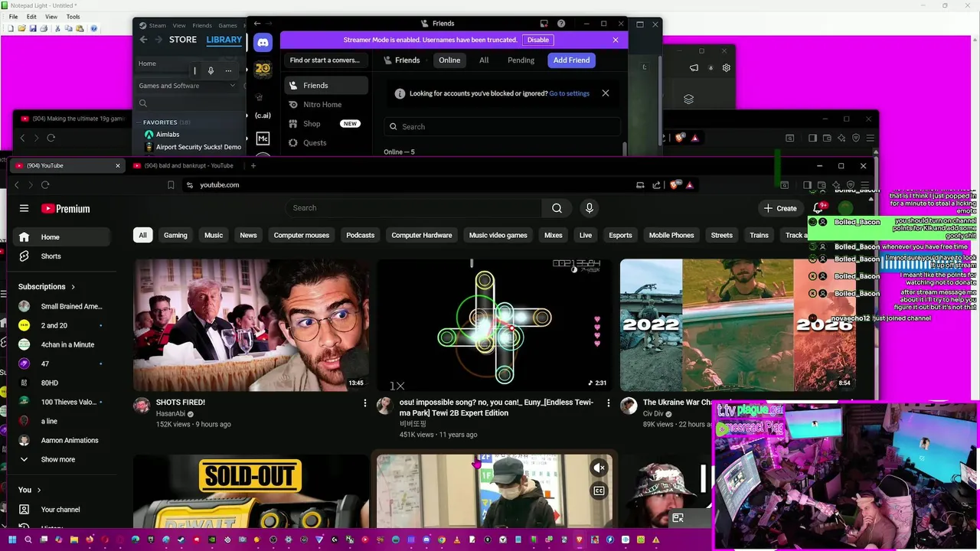Screen dimensions: 980x551
Task: Click the share page icon in address bar
Action: (656, 184)
